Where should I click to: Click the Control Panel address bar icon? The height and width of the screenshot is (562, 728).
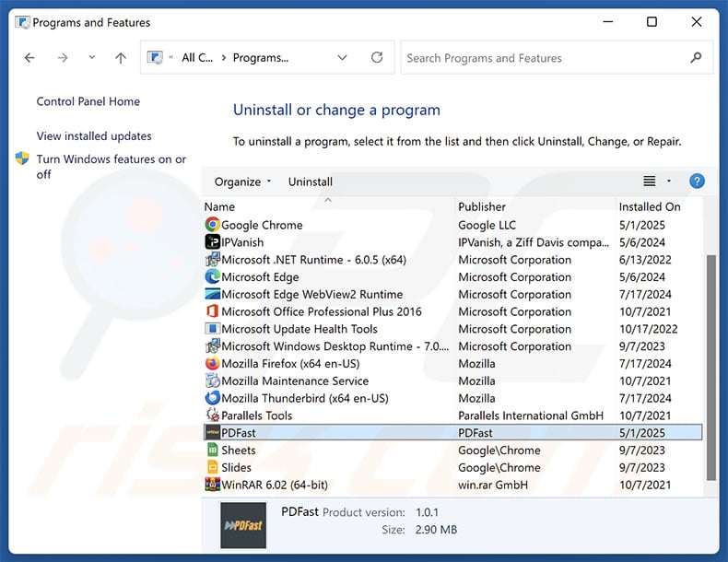click(x=155, y=57)
